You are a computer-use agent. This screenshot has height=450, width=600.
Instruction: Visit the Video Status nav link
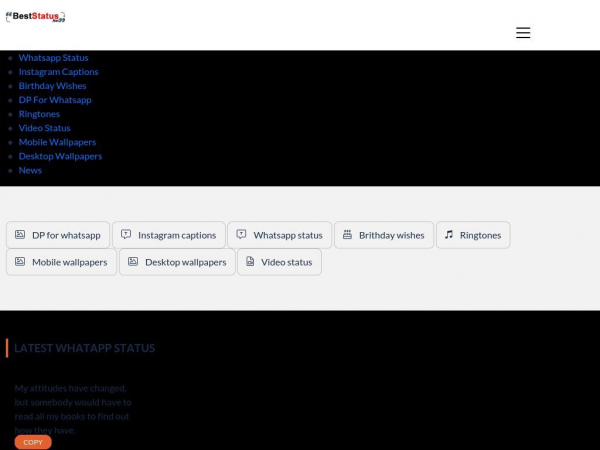[x=44, y=128]
